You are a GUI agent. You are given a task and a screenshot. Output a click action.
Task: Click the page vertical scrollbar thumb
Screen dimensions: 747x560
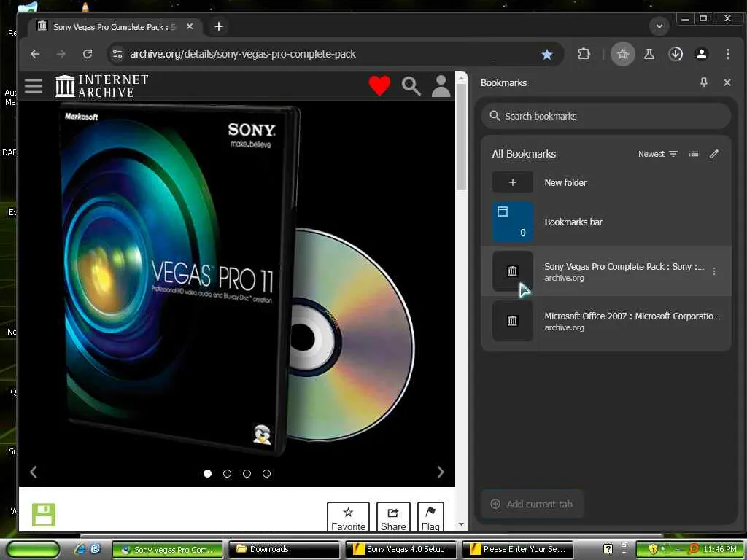pyautogui.click(x=461, y=138)
